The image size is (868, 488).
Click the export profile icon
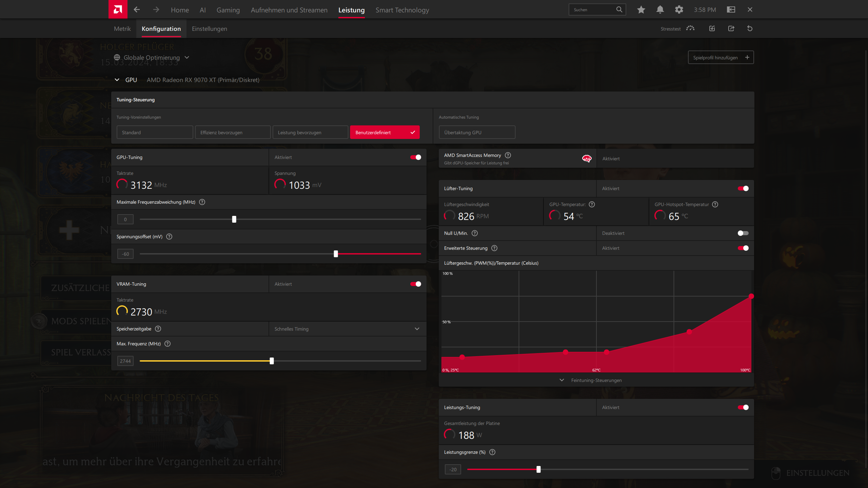point(731,28)
